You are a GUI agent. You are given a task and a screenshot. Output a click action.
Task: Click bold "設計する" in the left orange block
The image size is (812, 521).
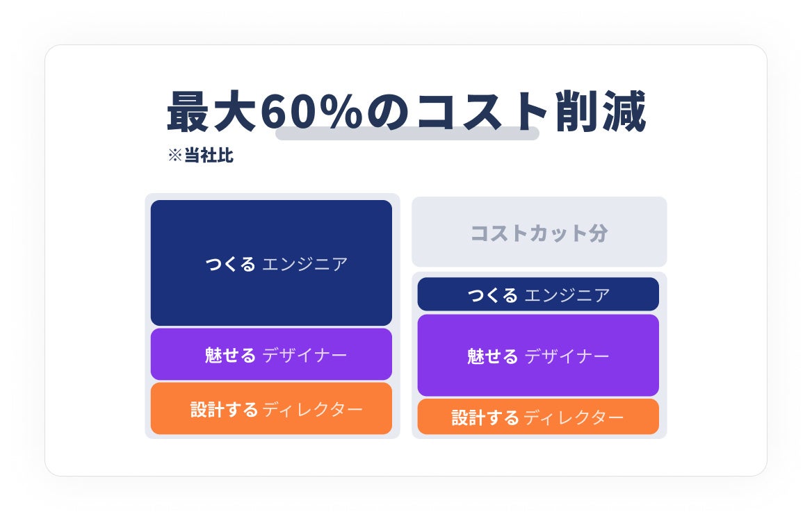tap(224, 409)
